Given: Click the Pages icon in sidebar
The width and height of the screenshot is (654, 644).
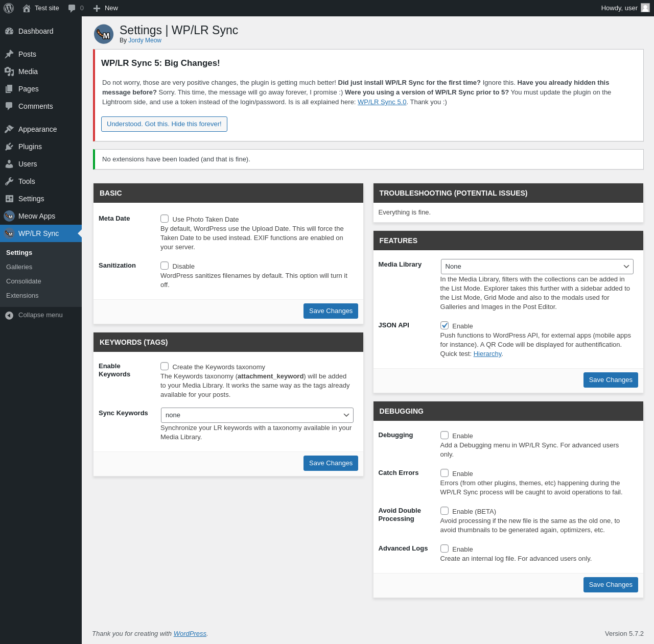Looking at the screenshot, I should click(9, 89).
